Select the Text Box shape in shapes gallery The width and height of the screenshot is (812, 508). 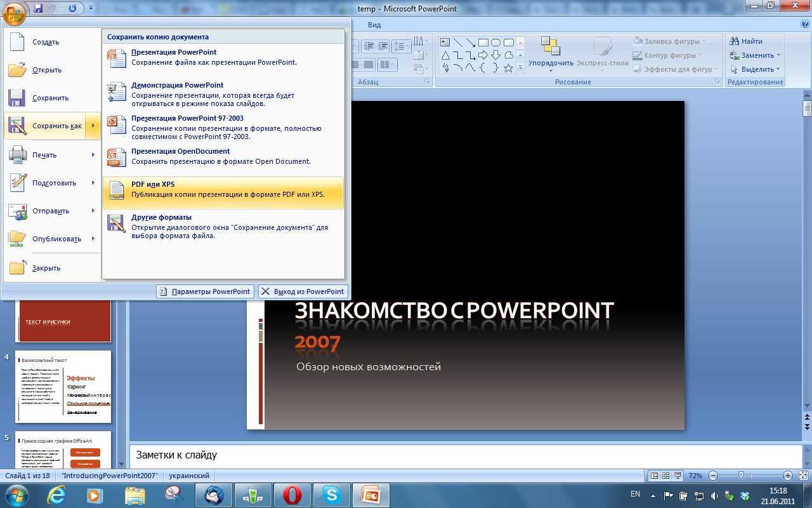(x=445, y=43)
